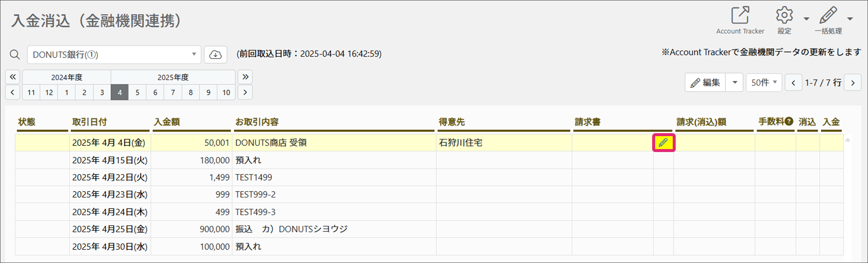Go to next page of results
This screenshot has height=263, width=868.
pos(852,83)
